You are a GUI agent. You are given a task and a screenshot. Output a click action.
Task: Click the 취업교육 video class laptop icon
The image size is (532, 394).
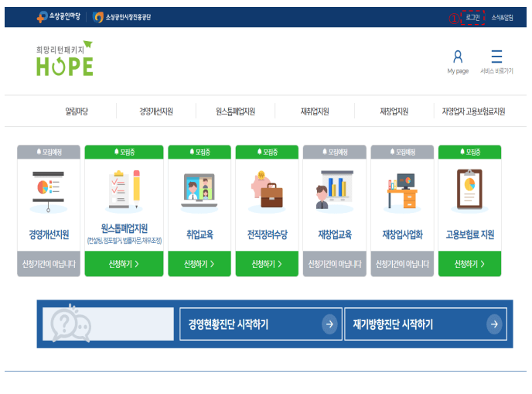click(199, 192)
